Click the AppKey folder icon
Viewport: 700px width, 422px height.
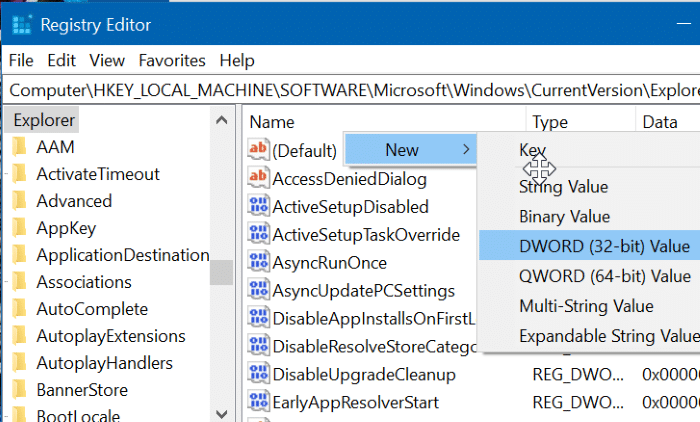[x=20, y=228]
